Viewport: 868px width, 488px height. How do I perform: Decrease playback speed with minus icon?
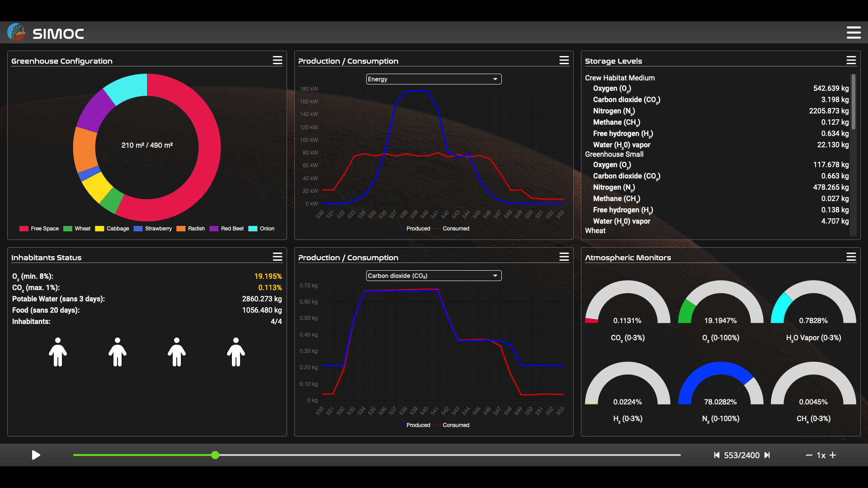click(809, 455)
